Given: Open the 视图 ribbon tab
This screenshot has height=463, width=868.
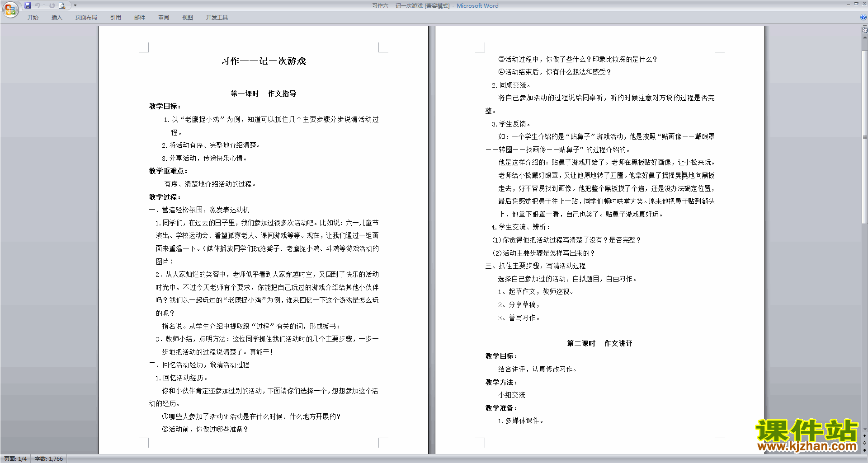Looking at the screenshot, I should coord(187,17).
